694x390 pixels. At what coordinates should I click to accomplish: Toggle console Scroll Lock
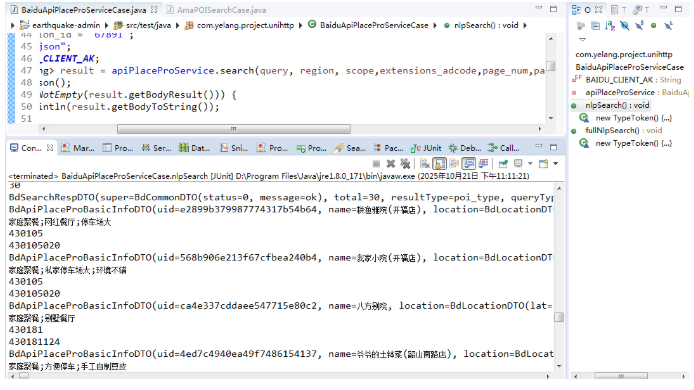[440, 164]
